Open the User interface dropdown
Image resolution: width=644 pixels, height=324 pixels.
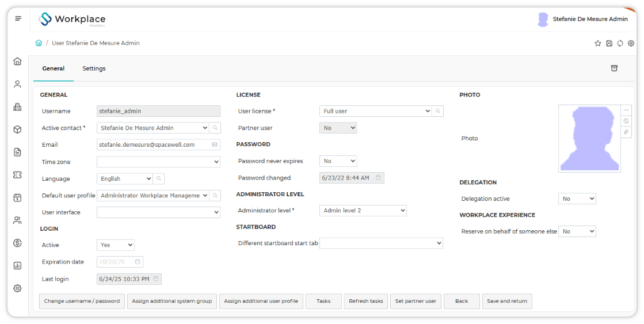tap(158, 212)
